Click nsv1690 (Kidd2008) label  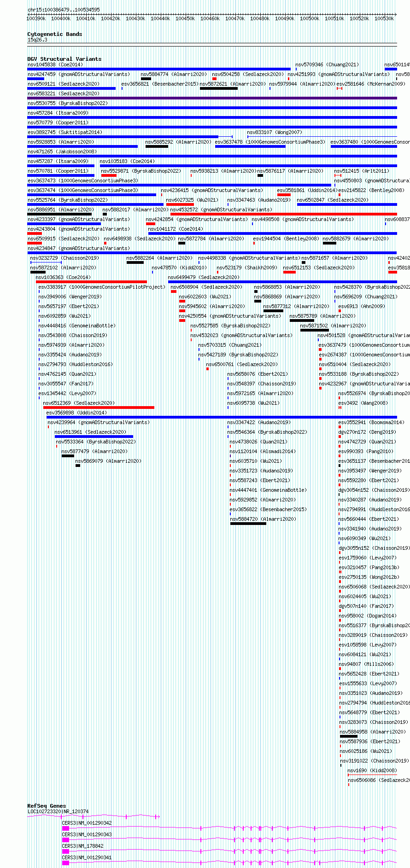tap(372, 770)
